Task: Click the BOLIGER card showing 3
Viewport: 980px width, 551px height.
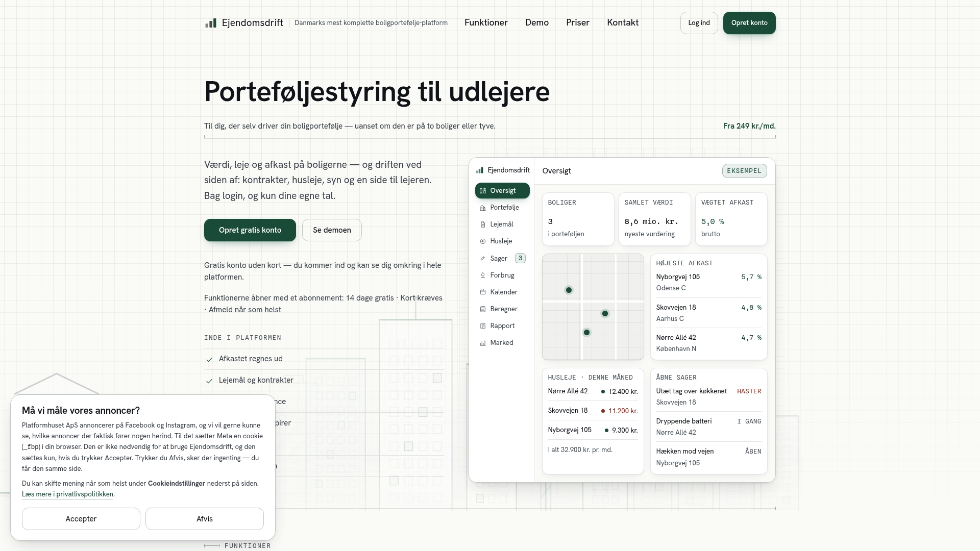Action: coord(578,219)
